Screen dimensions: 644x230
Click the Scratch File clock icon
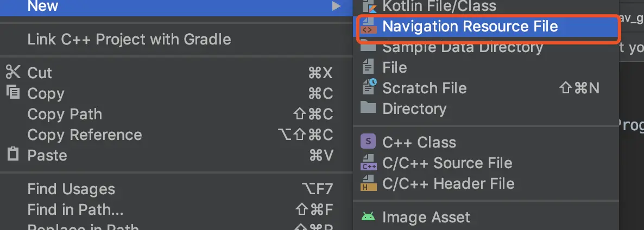369,87
